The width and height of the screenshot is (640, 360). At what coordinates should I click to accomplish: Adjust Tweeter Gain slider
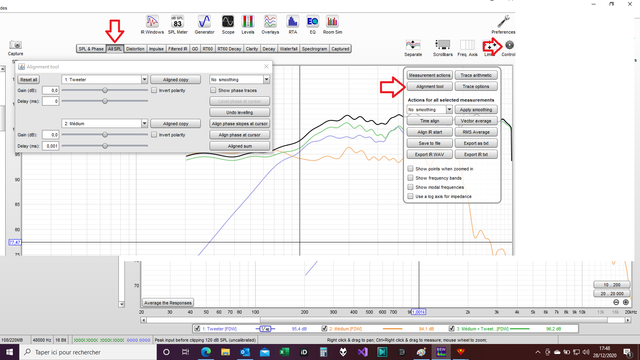[105, 90]
